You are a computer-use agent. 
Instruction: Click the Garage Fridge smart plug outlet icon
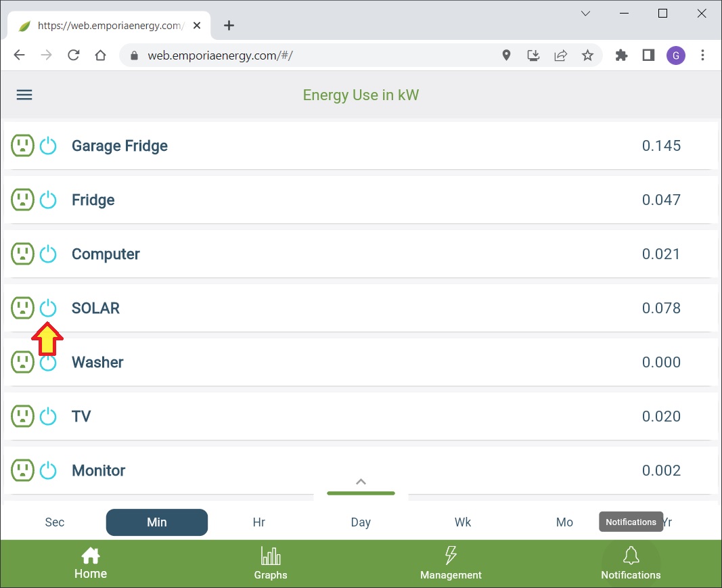point(22,145)
